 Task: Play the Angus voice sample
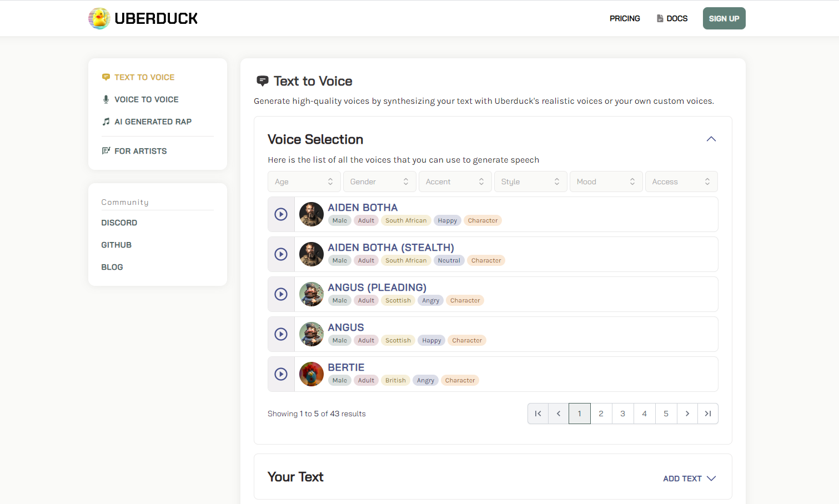281,334
